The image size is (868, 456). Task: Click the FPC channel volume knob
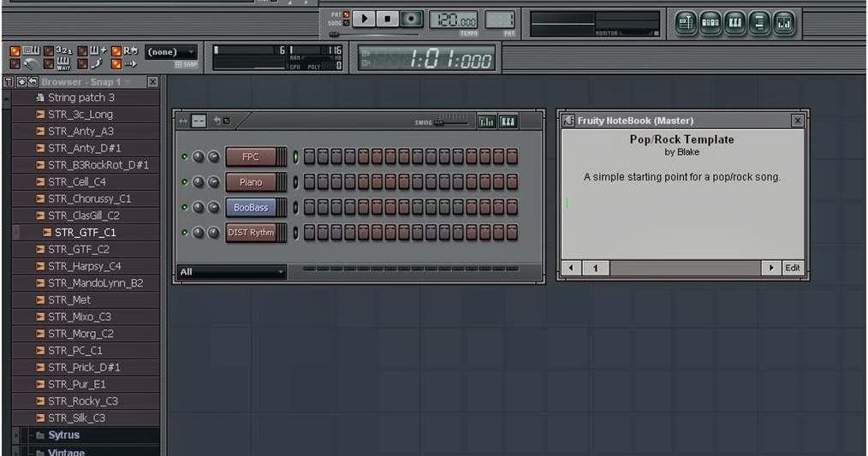point(213,157)
